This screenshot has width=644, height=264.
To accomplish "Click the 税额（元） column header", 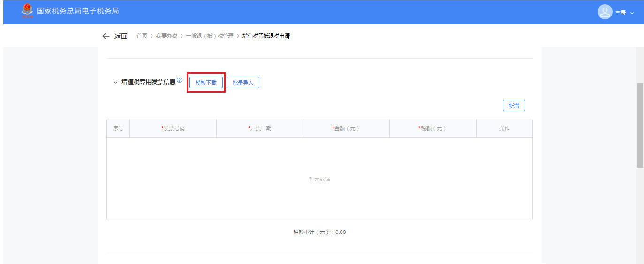I will coord(432,128).
